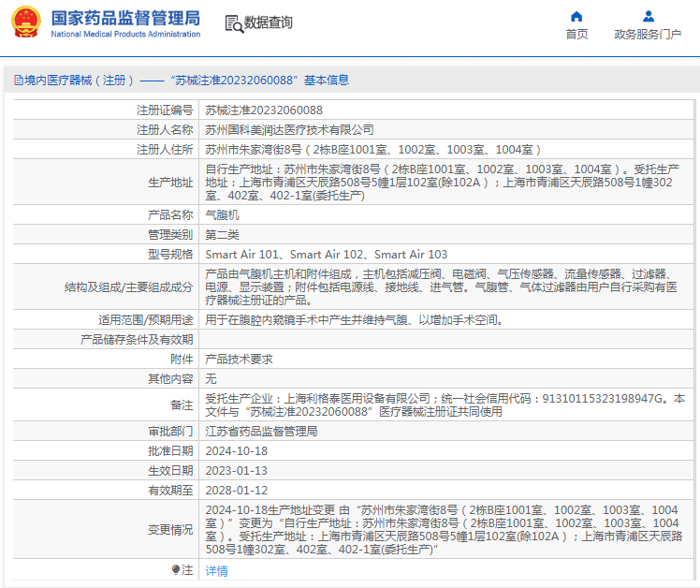Click the 管理类别 label
This screenshot has width=700, height=588.
pyautogui.click(x=170, y=235)
